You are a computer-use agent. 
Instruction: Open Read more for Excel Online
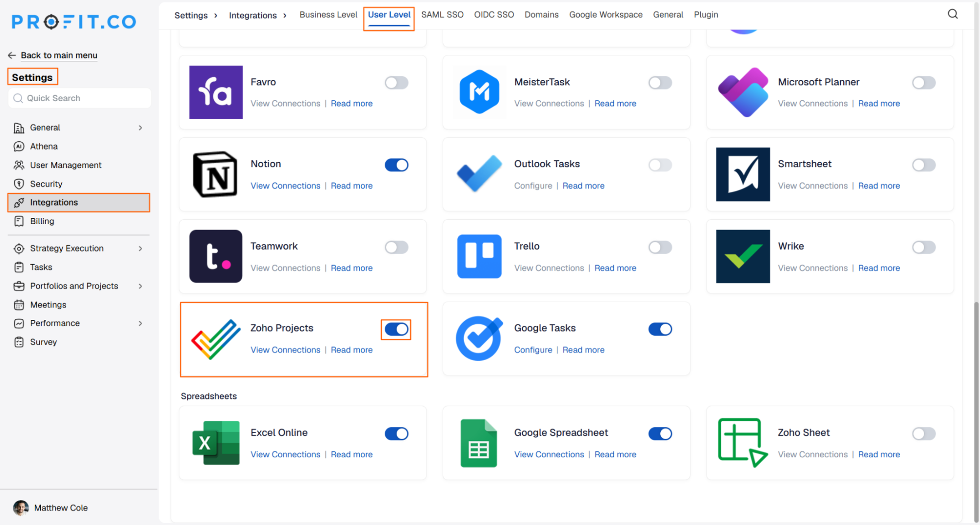[x=352, y=454]
